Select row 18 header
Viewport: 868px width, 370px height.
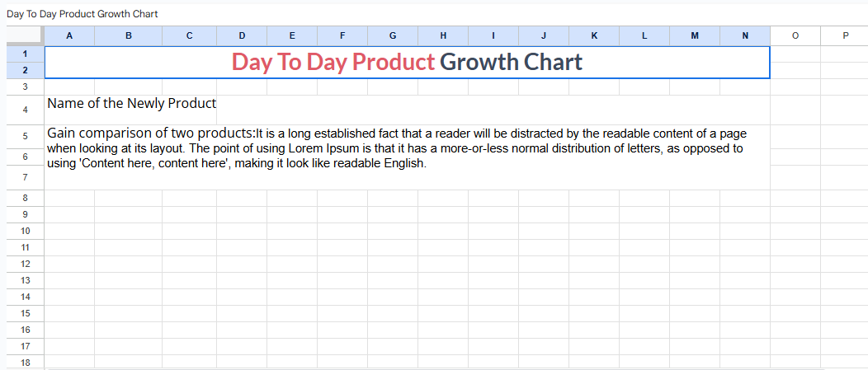click(25, 363)
